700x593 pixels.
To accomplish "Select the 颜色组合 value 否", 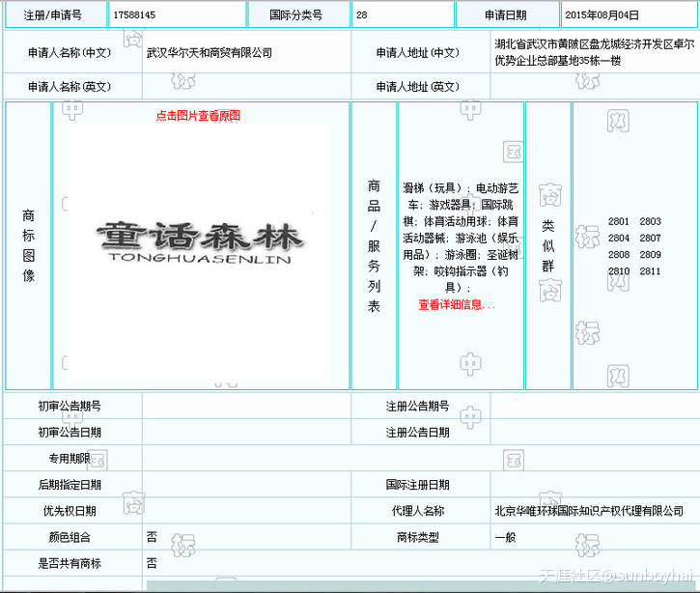I will tap(152, 537).
